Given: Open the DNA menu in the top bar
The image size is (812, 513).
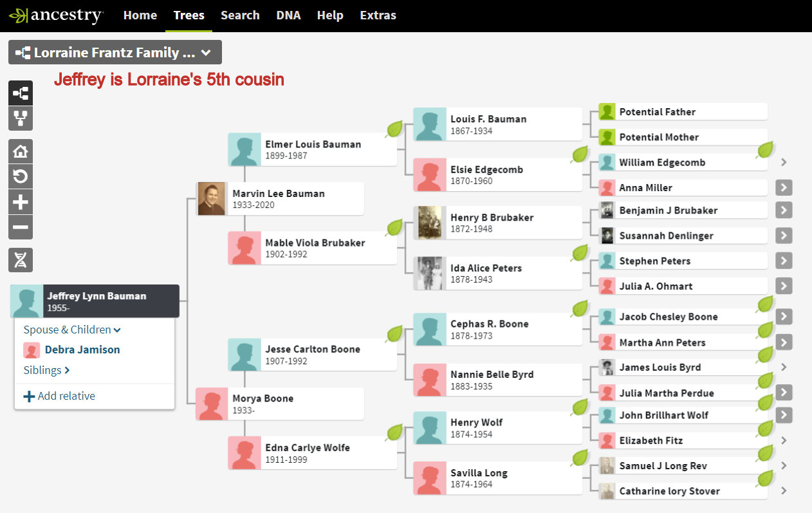Looking at the screenshot, I should tap(288, 15).
